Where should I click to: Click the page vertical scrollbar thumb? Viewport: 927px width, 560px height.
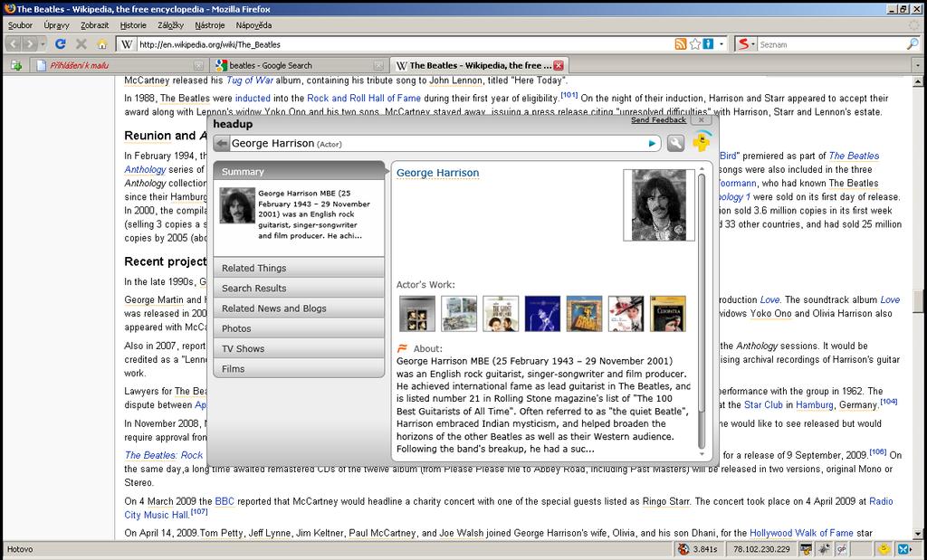pyautogui.click(x=918, y=300)
